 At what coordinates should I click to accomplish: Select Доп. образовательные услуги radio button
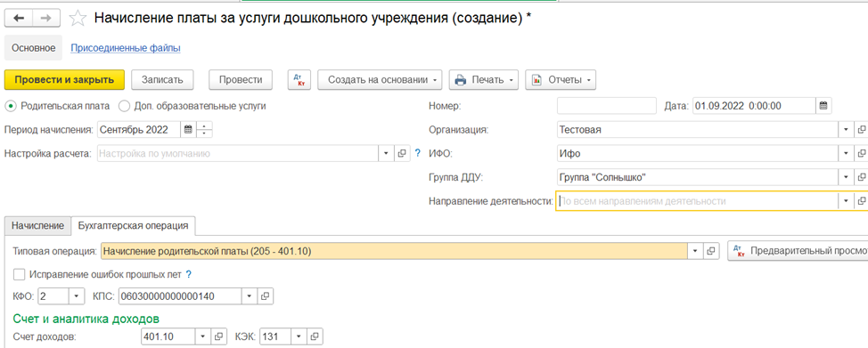click(124, 106)
